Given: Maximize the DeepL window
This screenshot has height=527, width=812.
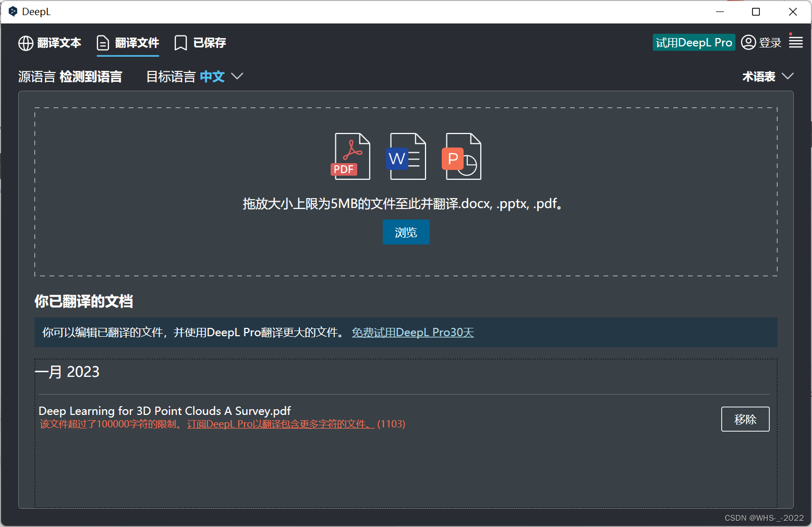Looking at the screenshot, I should click(756, 11).
